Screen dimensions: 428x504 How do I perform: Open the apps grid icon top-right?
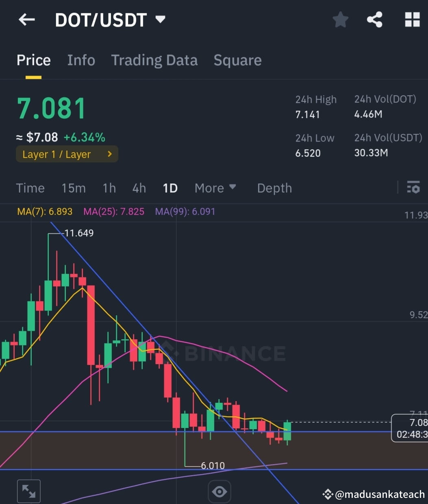click(x=412, y=20)
